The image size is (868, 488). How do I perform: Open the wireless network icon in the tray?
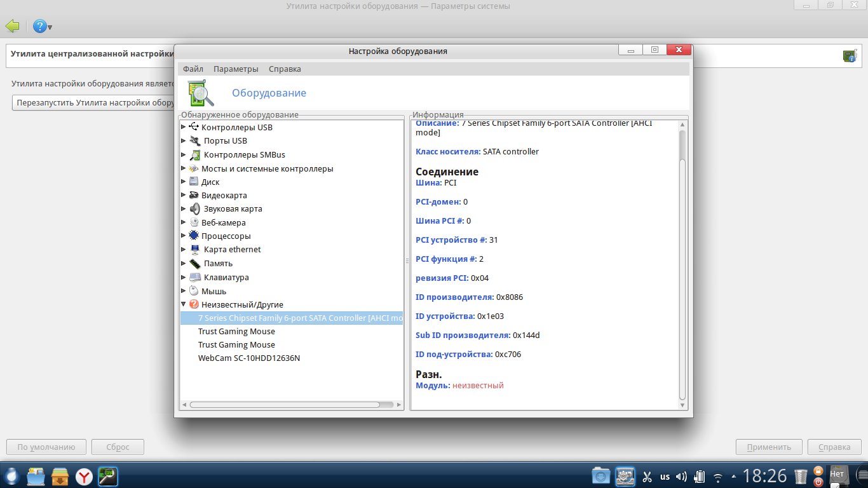point(718,477)
